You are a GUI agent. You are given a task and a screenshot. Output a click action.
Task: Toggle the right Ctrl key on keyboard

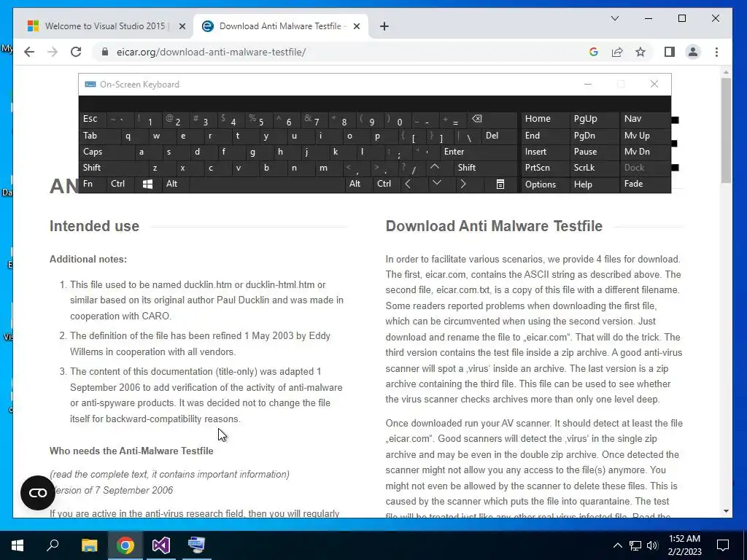[384, 184]
